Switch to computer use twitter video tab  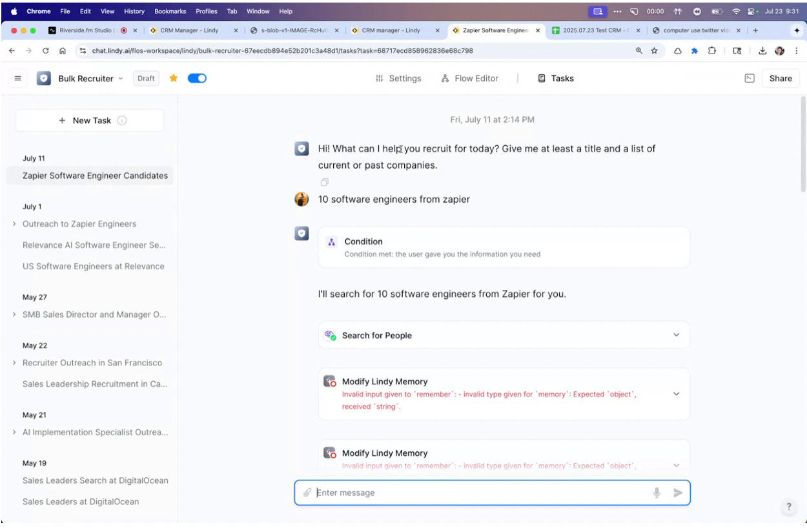697,30
